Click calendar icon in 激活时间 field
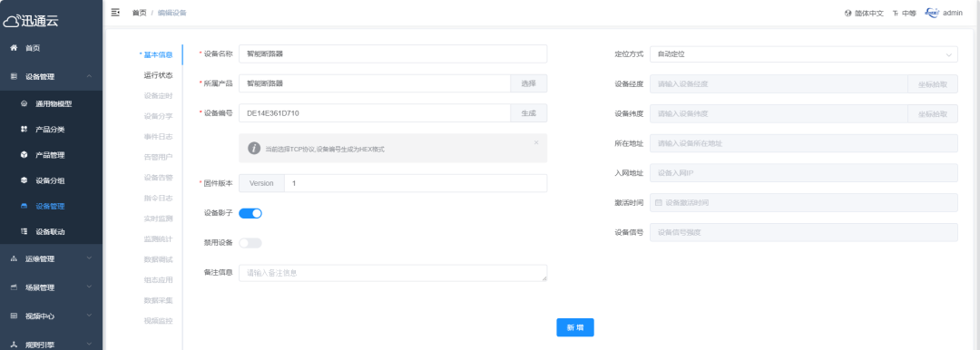 [658, 202]
